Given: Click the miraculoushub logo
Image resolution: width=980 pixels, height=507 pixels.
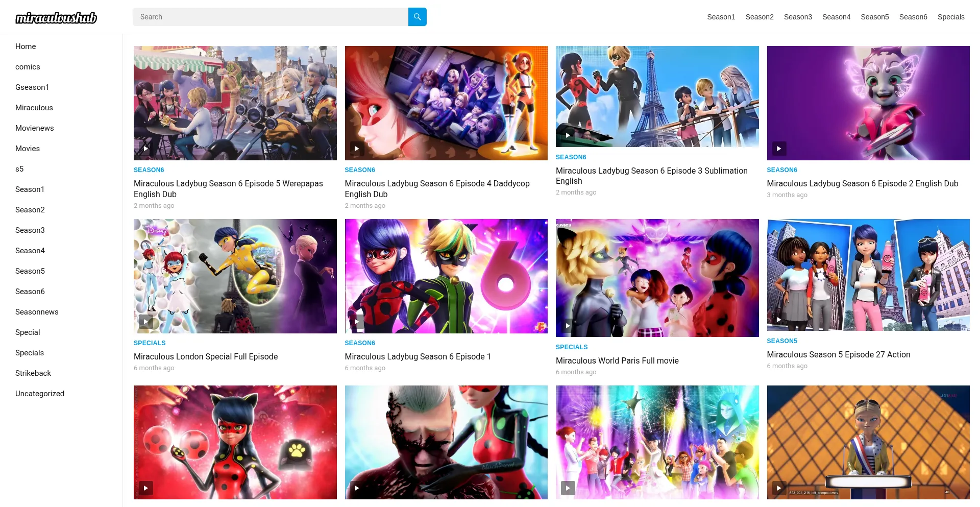Looking at the screenshot, I should (x=56, y=18).
